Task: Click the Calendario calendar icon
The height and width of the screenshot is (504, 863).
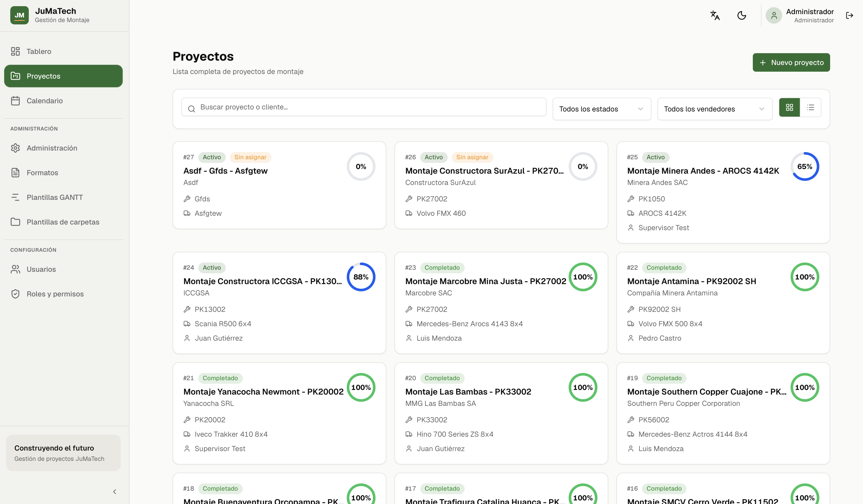Action: coord(15,101)
